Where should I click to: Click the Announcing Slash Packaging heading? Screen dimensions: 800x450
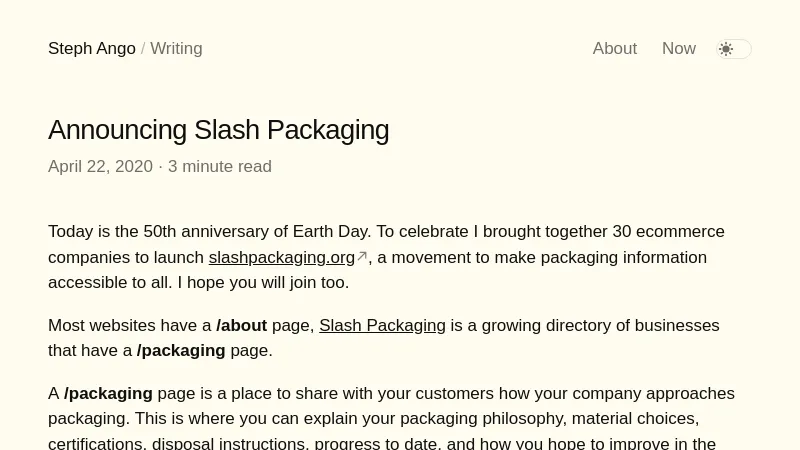coord(218,130)
